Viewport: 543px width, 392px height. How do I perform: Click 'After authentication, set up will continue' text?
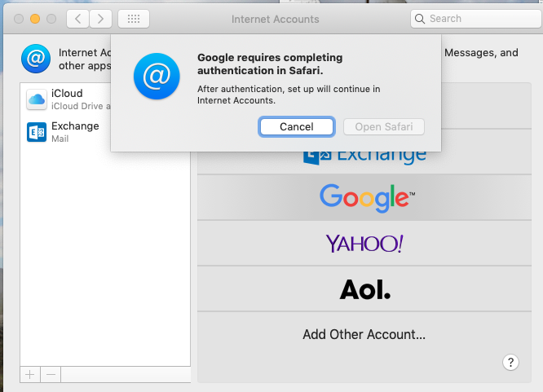[x=289, y=95]
